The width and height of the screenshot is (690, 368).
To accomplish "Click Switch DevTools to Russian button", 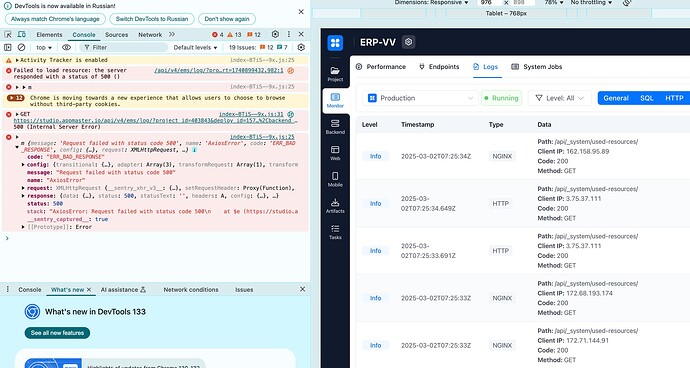I will coord(152,19).
